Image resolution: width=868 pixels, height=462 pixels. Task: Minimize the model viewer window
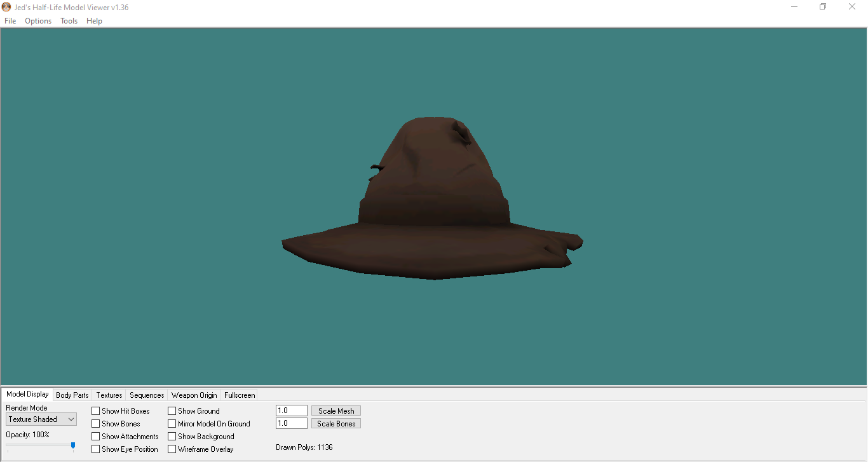coord(794,7)
